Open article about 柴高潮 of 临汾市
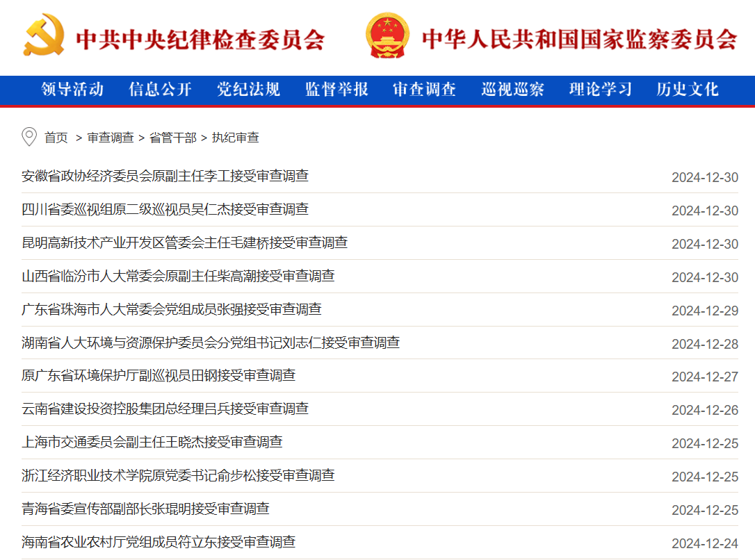The width and height of the screenshot is (755, 560). pyautogui.click(x=178, y=276)
